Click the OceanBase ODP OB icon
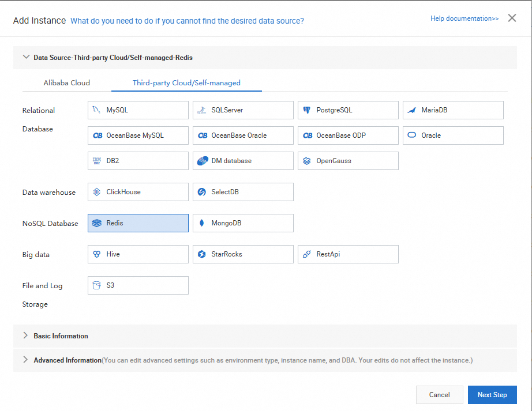 tap(308, 135)
